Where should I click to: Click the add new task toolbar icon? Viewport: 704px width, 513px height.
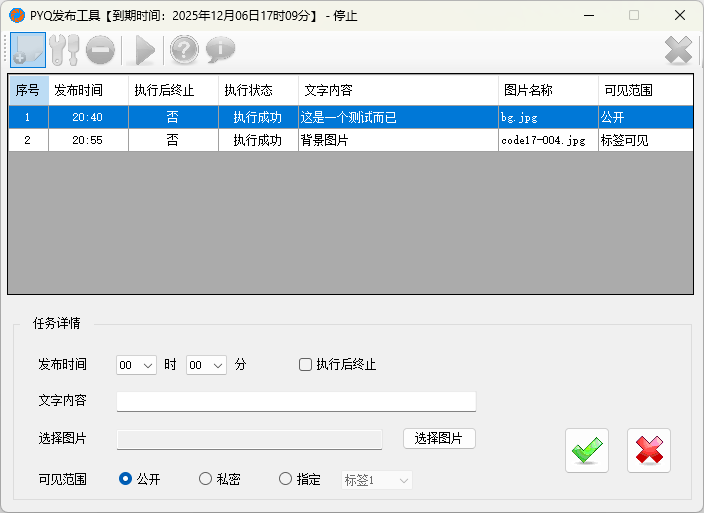(x=27, y=49)
